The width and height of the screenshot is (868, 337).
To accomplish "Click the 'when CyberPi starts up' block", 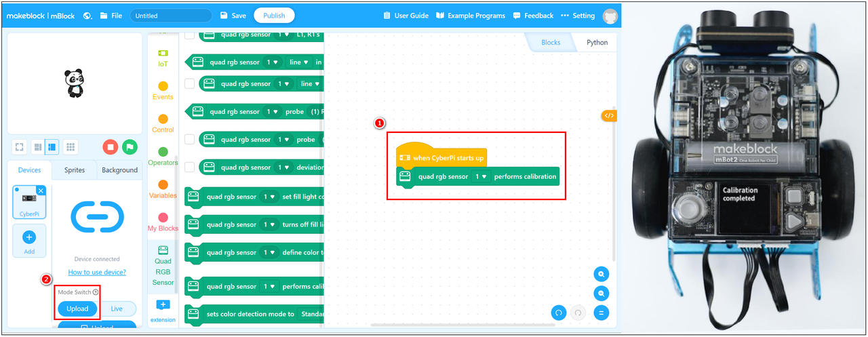I will click(x=441, y=157).
